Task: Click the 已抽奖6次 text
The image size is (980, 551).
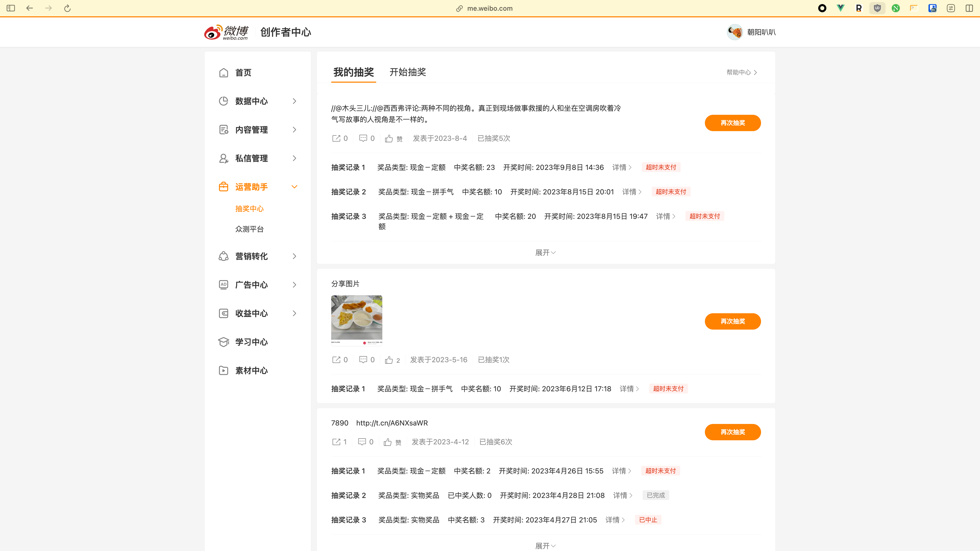Action: (495, 442)
